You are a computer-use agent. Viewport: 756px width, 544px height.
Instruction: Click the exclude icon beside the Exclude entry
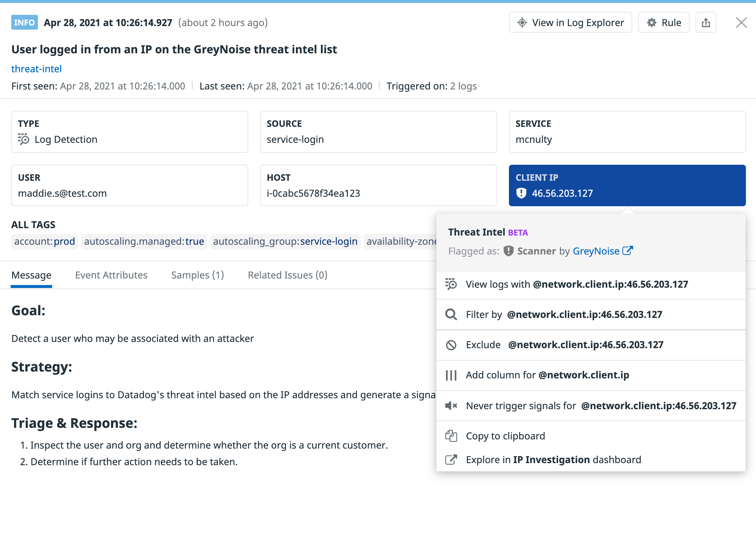[x=451, y=345]
